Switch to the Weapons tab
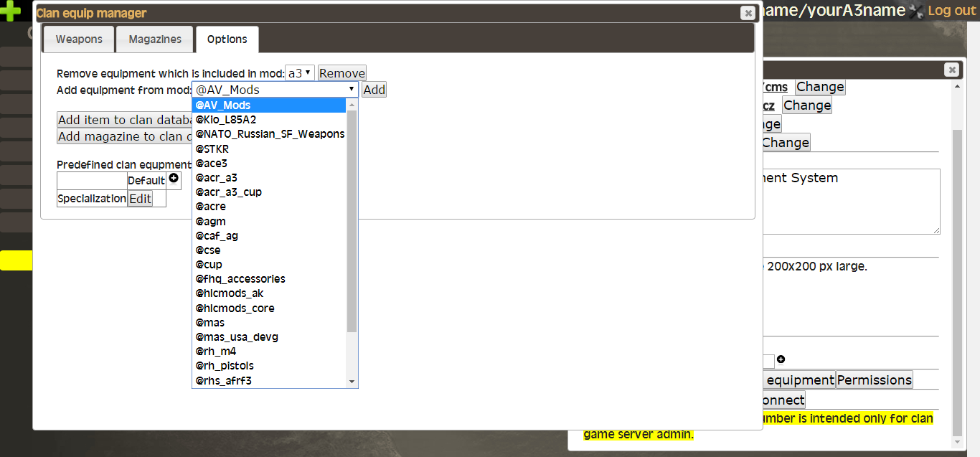Image resolution: width=980 pixels, height=457 pixels. pyautogui.click(x=79, y=39)
